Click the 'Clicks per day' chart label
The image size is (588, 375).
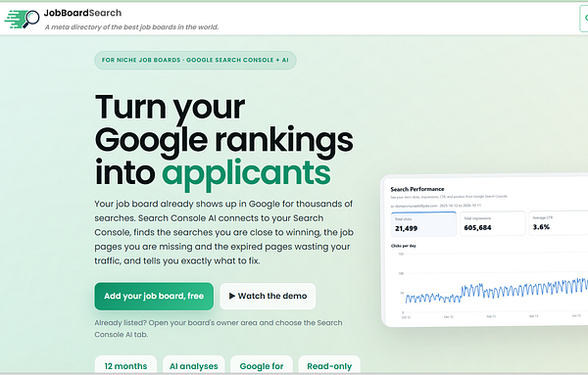click(x=403, y=246)
